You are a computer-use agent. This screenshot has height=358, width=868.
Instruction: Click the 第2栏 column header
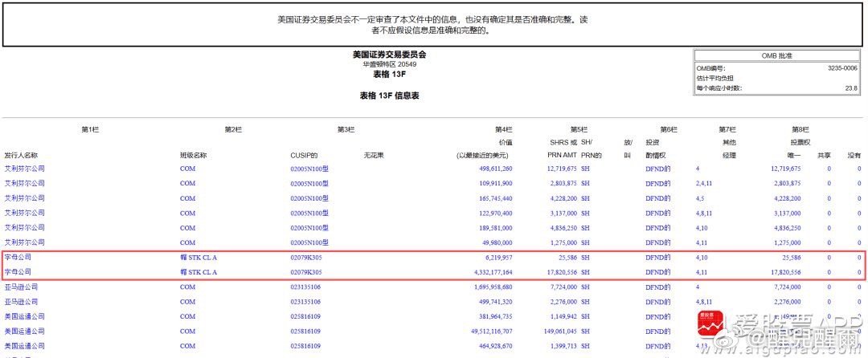pos(233,130)
